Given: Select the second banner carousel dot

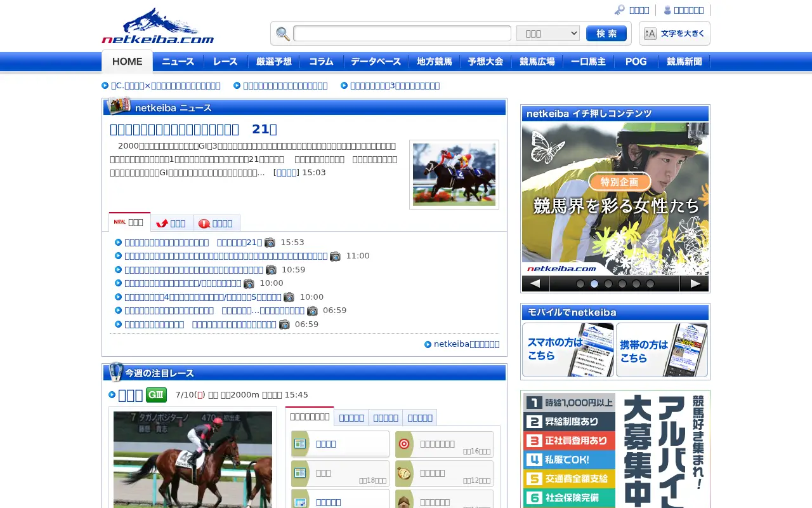Looking at the screenshot, I should (594, 284).
